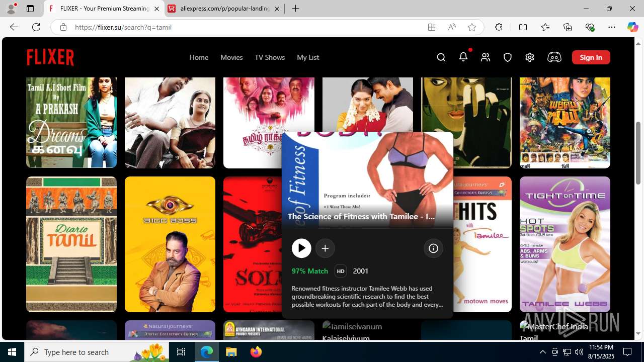Image resolution: width=644 pixels, height=362 pixels.
Task: Click the scrollbar down arrow
Action: point(638,334)
